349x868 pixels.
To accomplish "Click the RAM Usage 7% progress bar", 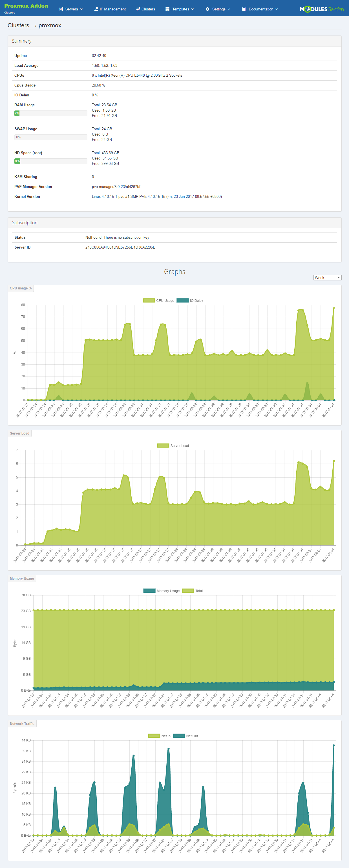I will [50, 113].
